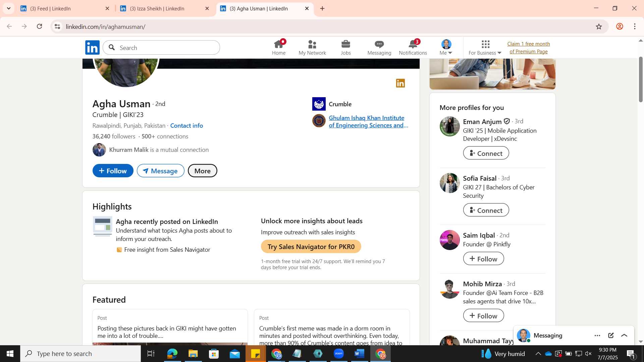Open Agha recently posted on LinkedIn highlight
The width and height of the screenshot is (644, 362).
(167, 221)
